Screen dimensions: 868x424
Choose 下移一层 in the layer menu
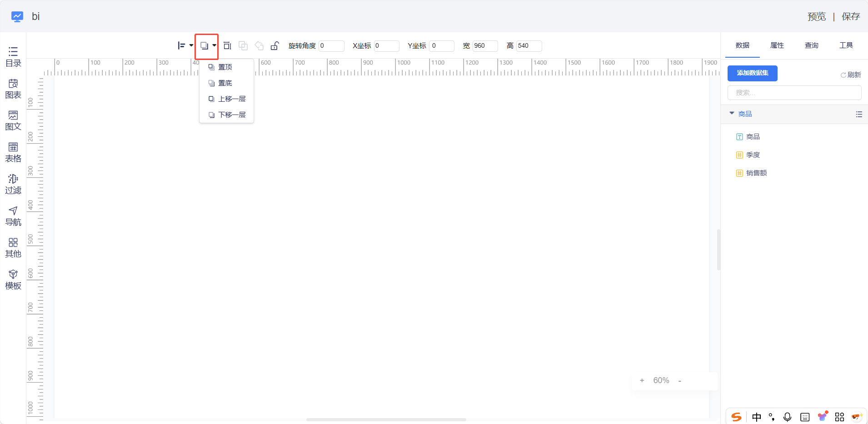click(x=231, y=115)
